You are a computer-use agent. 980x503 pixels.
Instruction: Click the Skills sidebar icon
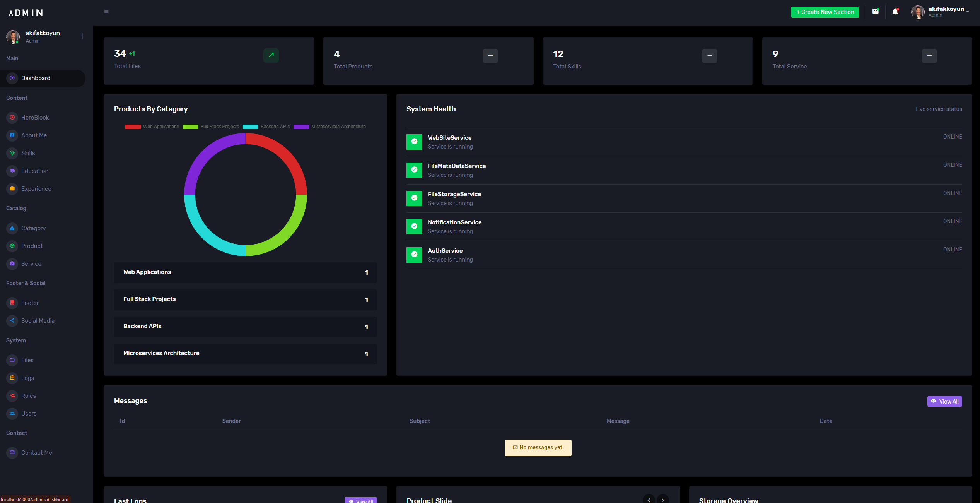point(12,153)
